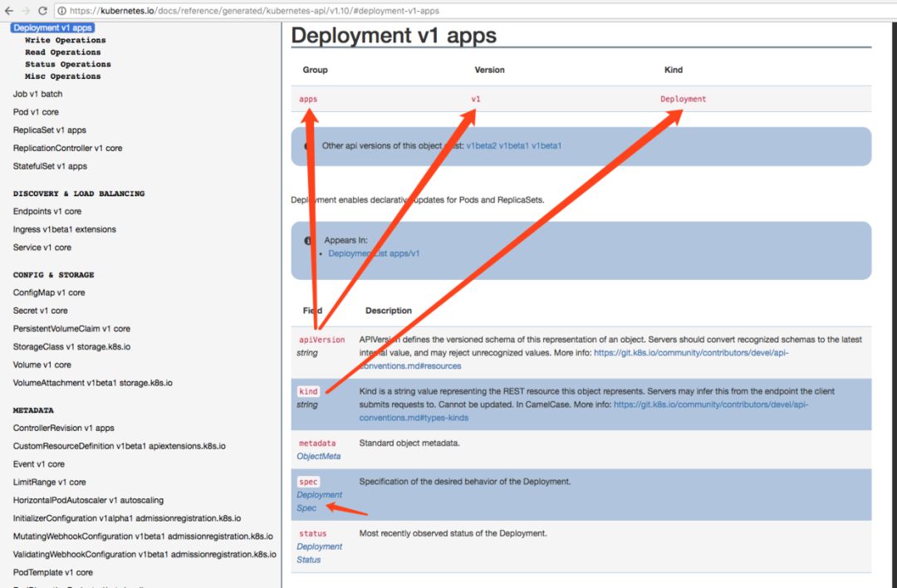Click the Deployment kind value
This screenshot has width=897, height=588.
(683, 99)
